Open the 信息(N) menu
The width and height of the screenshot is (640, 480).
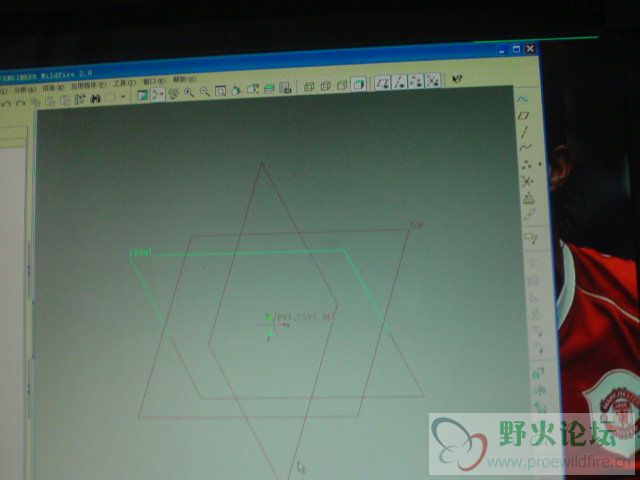tap(53, 87)
